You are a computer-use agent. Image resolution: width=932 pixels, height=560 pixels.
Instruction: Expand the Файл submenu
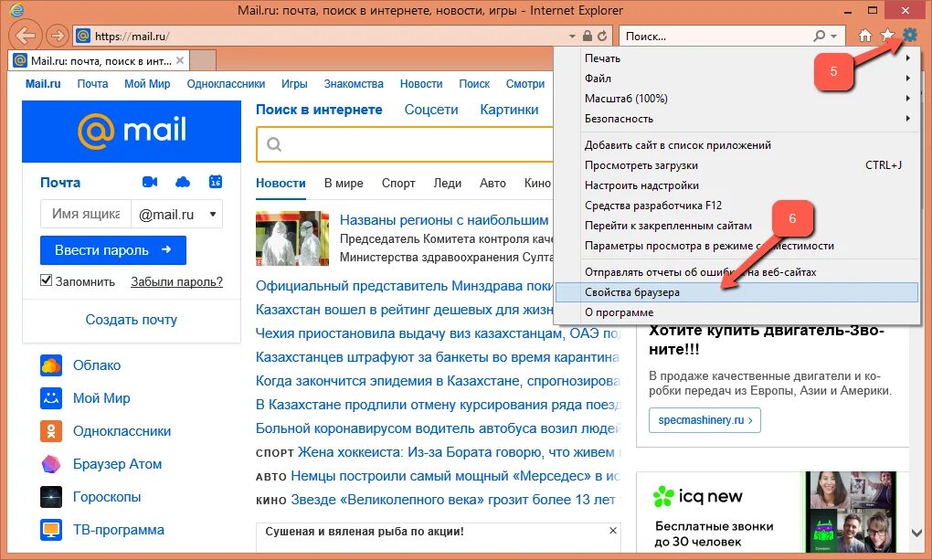(x=907, y=79)
